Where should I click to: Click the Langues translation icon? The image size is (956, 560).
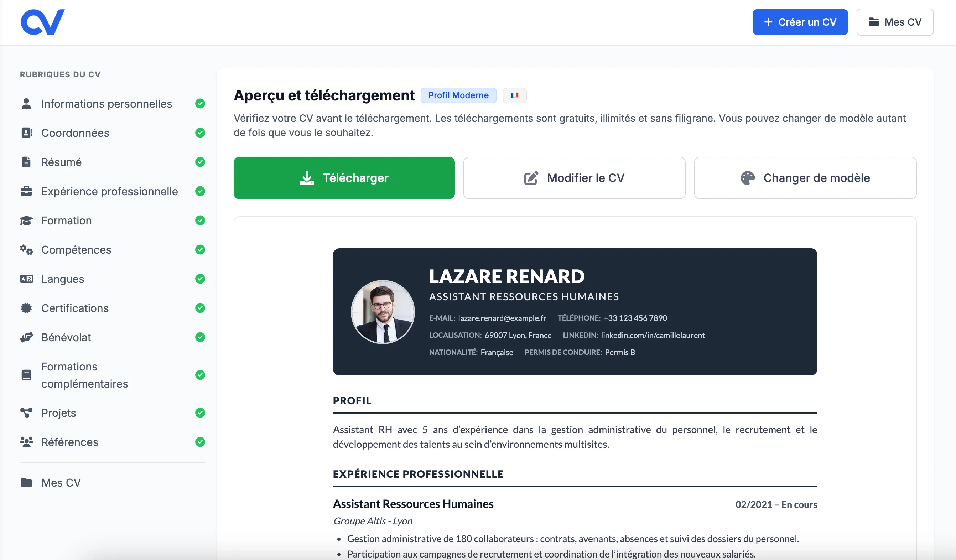tap(26, 279)
